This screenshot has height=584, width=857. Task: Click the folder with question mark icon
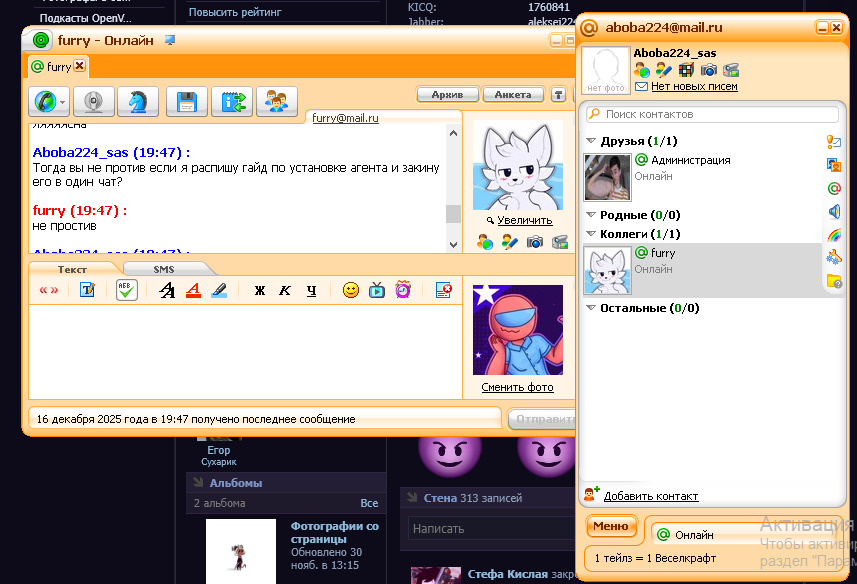[834, 281]
